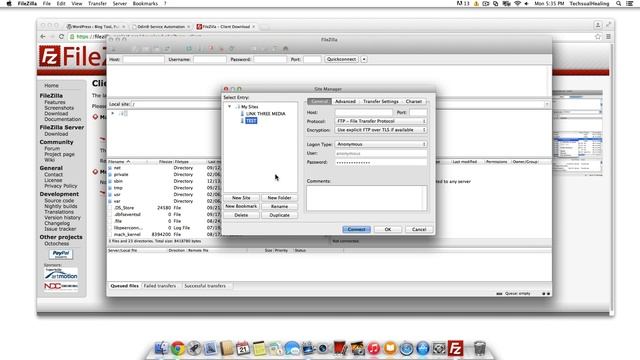Click the New Folder button

click(279, 198)
